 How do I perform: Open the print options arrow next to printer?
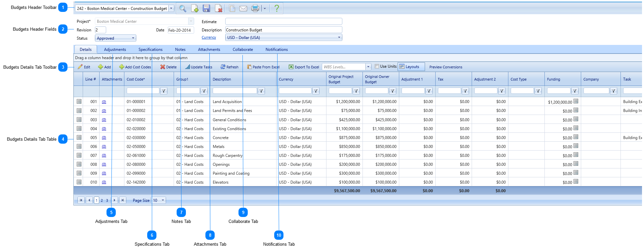(x=265, y=9)
